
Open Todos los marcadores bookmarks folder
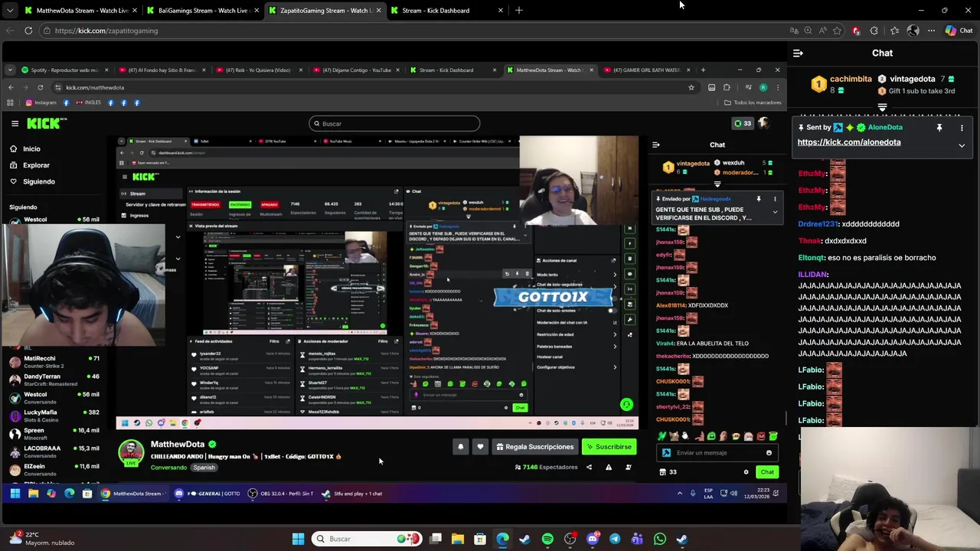pyautogui.click(x=753, y=103)
